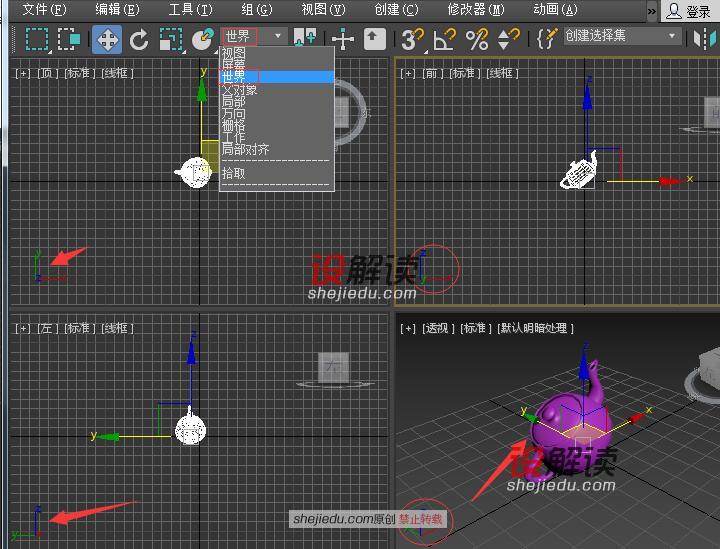Open the 编辑(E) menu
This screenshot has height=549, width=720.
coord(117,10)
